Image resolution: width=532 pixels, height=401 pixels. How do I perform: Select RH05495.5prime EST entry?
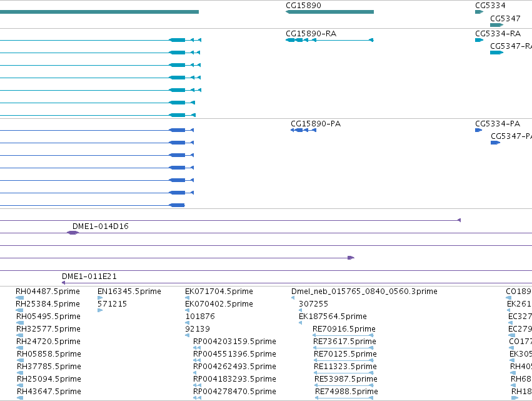pos(48,317)
